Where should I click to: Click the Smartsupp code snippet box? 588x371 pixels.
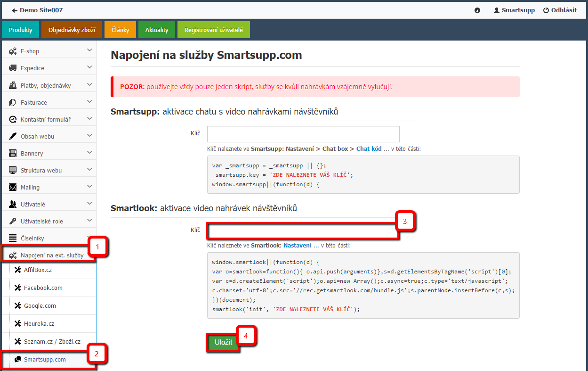(363, 174)
